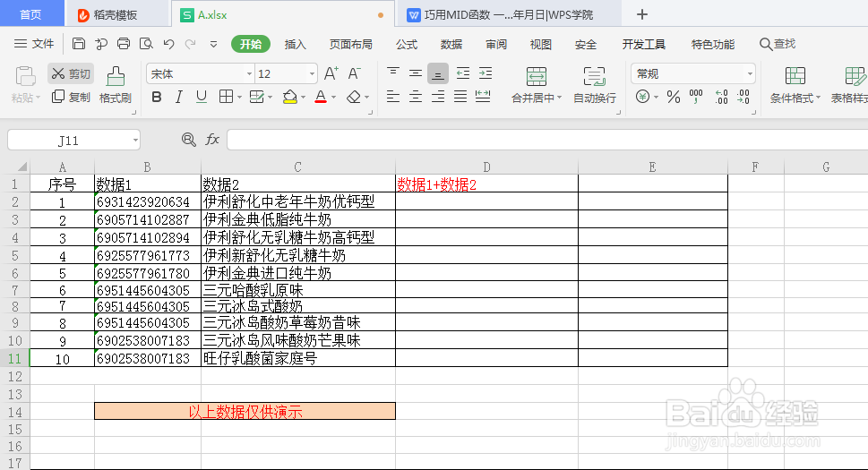Image resolution: width=868 pixels, height=470 pixels.
Task: Click the formula bar input field
Action: coord(547,140)
